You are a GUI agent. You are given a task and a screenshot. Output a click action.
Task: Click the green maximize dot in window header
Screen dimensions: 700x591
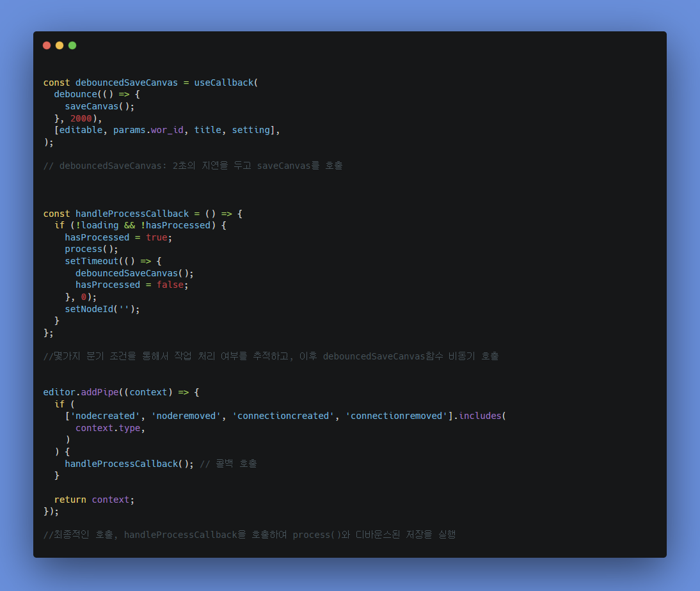point(72,45)
